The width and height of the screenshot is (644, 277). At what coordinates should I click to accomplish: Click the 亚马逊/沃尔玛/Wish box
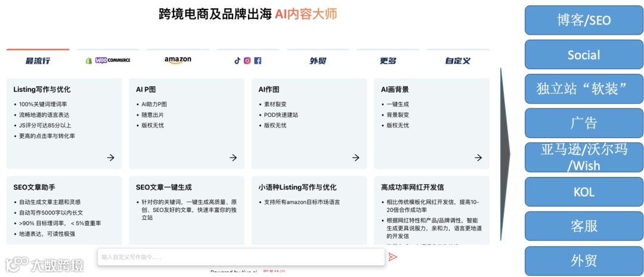(x=584, y=157)
